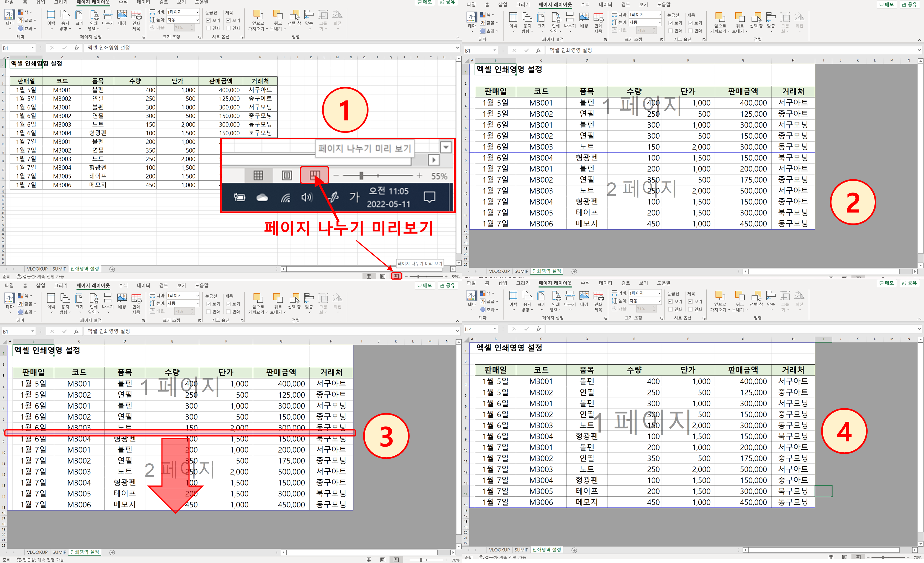Open the 여백 margins tool in panel 4
This screenshot has height=563, width=924.
coord(513,301)
